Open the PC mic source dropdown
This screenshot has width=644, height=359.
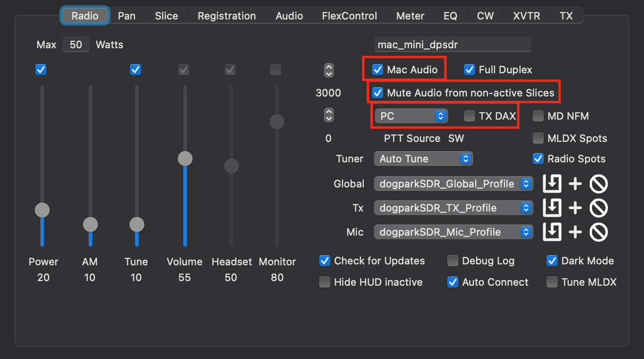coord(411,116)
